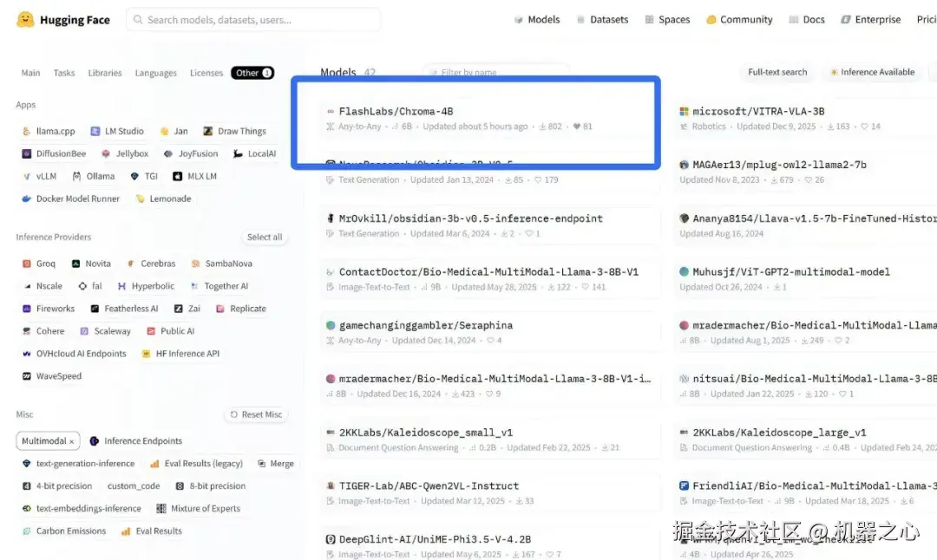937x560 pixels.
Task: Select the Draw Things app filter
Action: [x=234, y=131]
